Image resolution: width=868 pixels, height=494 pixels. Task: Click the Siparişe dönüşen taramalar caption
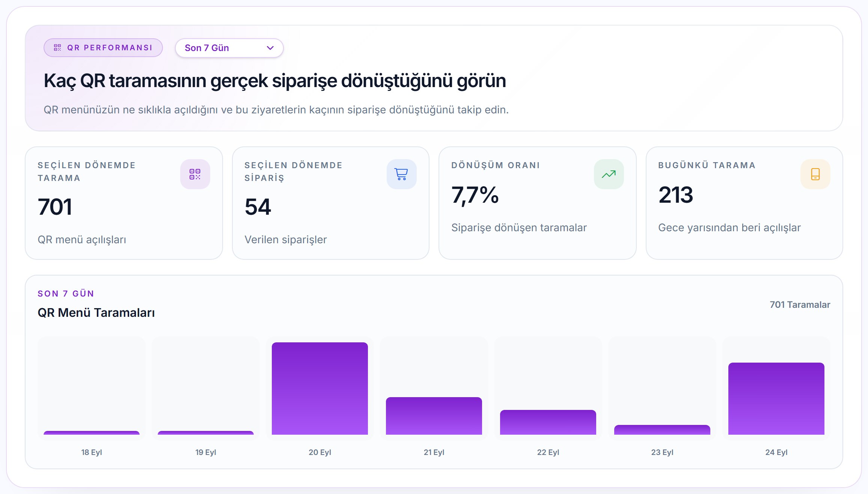pyautogui.click(x=519, y=228)
